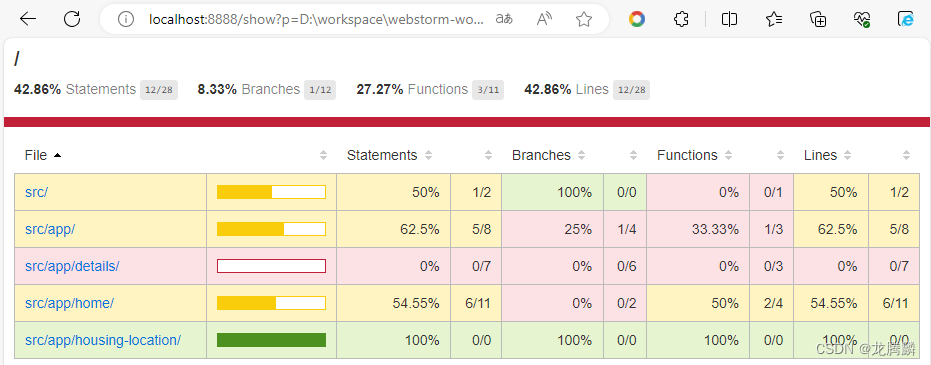Viewport: 931px width, 365px height.
Task: Click the 3/11 Functions badge
Action: [488, 90]
